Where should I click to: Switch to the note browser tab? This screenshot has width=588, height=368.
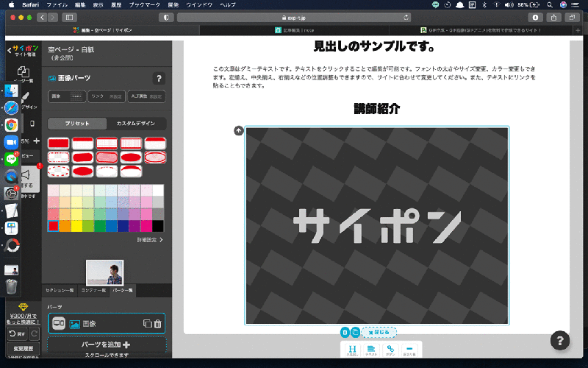(x=295, y=30)
